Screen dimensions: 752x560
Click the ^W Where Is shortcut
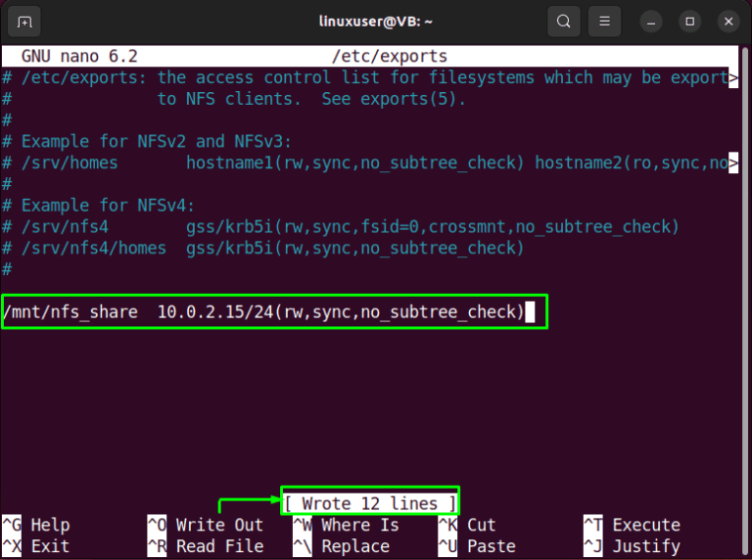tap(347, 525)
